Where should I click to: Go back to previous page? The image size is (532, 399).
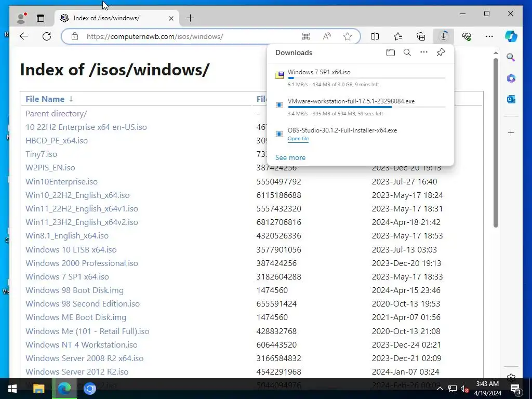coord(24,36)
